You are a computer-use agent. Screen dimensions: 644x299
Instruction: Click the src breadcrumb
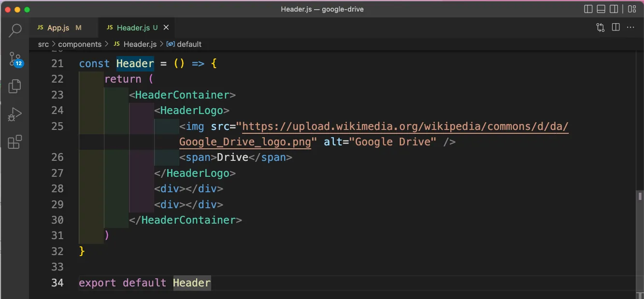coord(43,44)
